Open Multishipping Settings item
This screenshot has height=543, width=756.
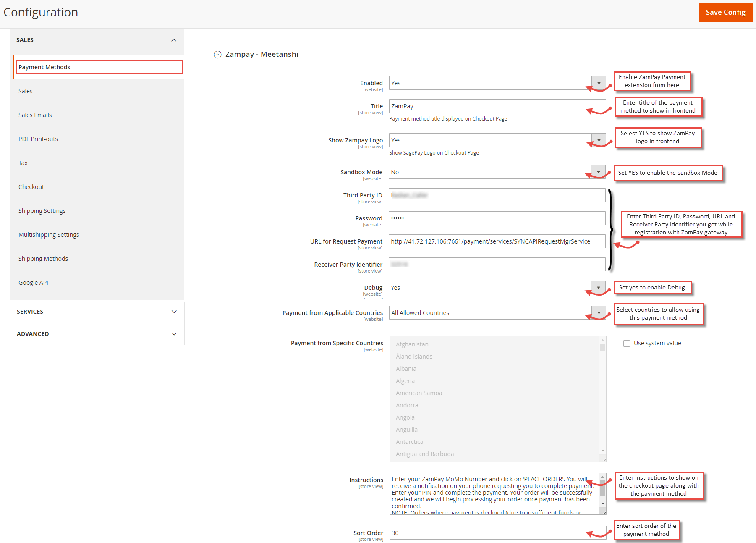[x=49, y=235]
